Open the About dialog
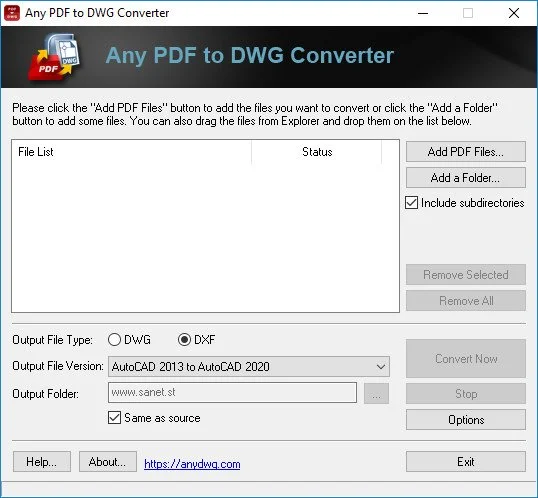 (108, 462)
